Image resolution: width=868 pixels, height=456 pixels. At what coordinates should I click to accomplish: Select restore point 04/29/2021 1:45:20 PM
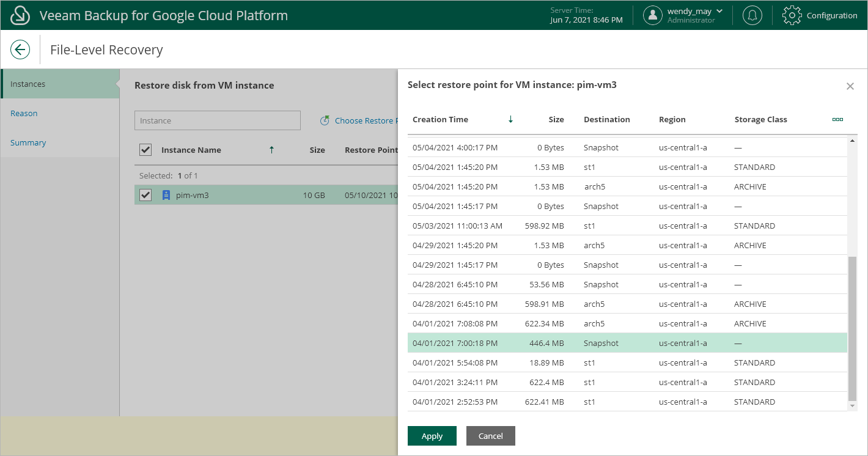point(628,245)
